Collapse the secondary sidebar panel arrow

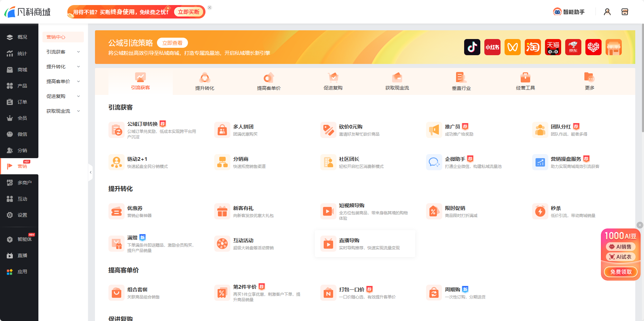(x=90, y=172)
